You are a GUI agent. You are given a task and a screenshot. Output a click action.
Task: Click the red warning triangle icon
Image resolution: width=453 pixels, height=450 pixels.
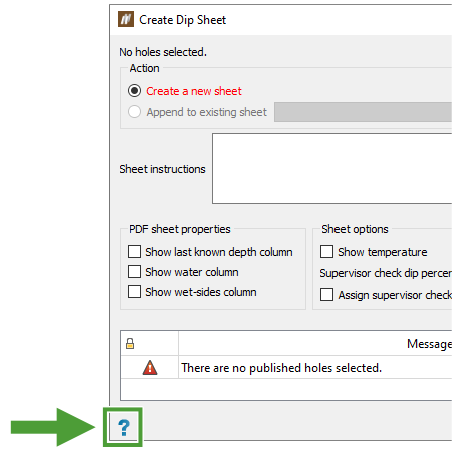150,368
